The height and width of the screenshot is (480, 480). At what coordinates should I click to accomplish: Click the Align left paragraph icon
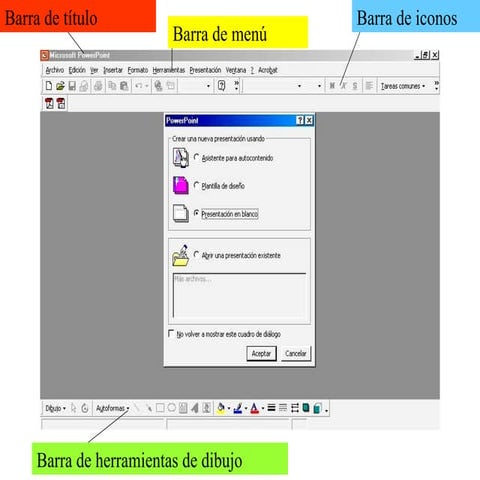click(x=369, y=86)
